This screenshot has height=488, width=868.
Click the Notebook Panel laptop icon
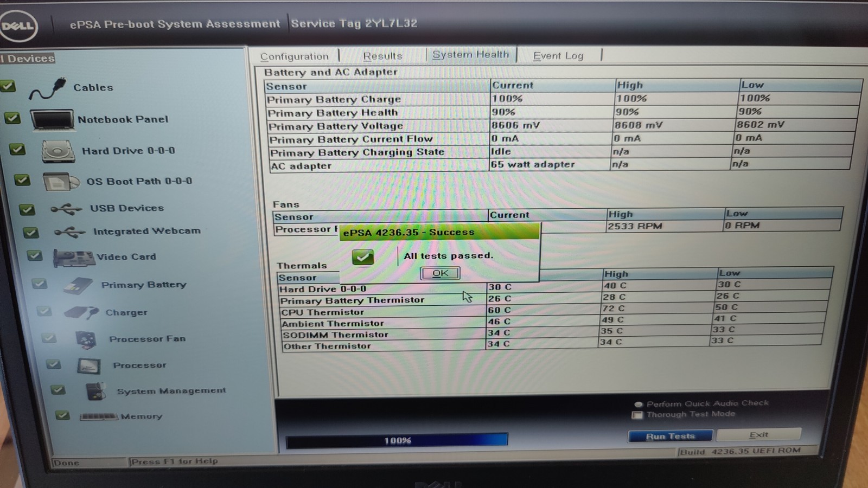[52, 119]
